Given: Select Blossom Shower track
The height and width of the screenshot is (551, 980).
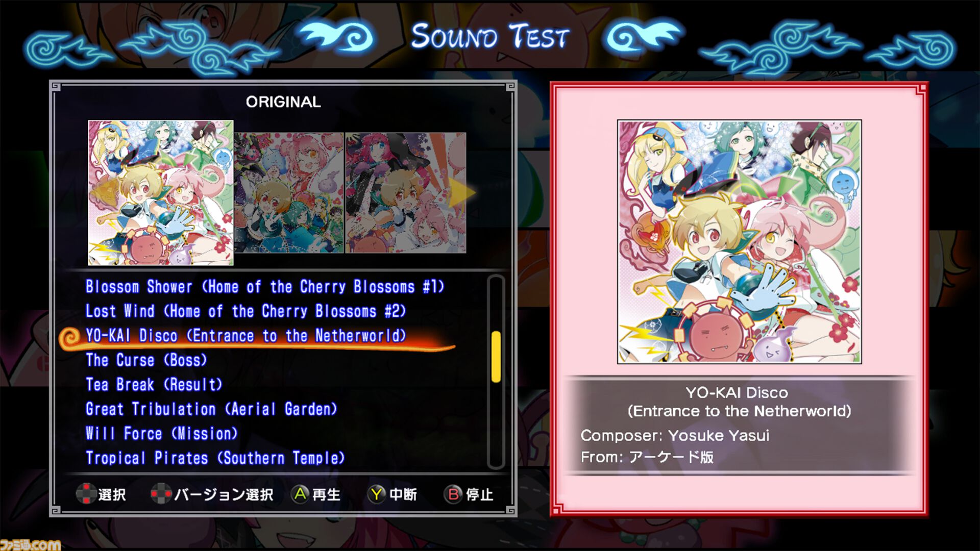Looking at the screenshot, I should pos(265,287).
